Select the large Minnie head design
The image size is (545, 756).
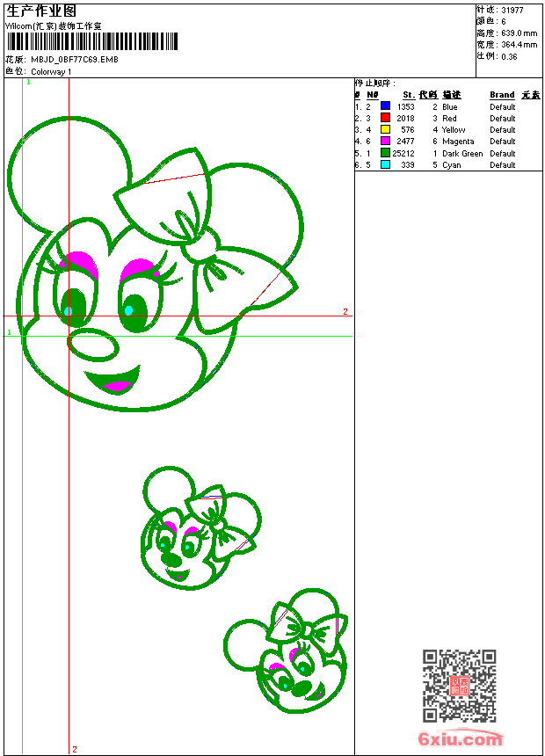click(x=156, y=264)
